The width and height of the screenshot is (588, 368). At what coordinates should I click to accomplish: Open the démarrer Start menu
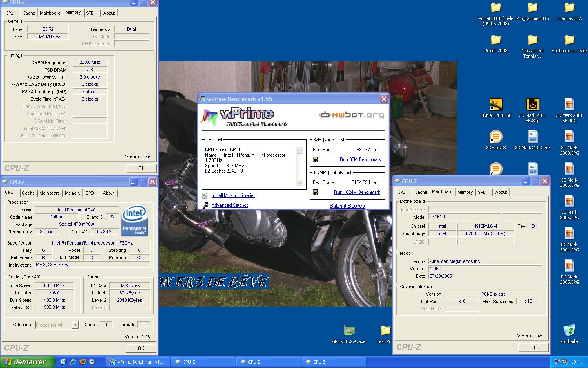click(x=27, y=362)
